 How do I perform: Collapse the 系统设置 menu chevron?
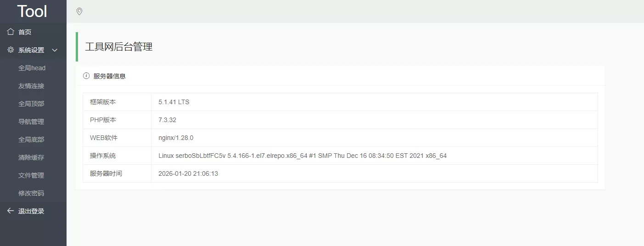tap(55, 50)
